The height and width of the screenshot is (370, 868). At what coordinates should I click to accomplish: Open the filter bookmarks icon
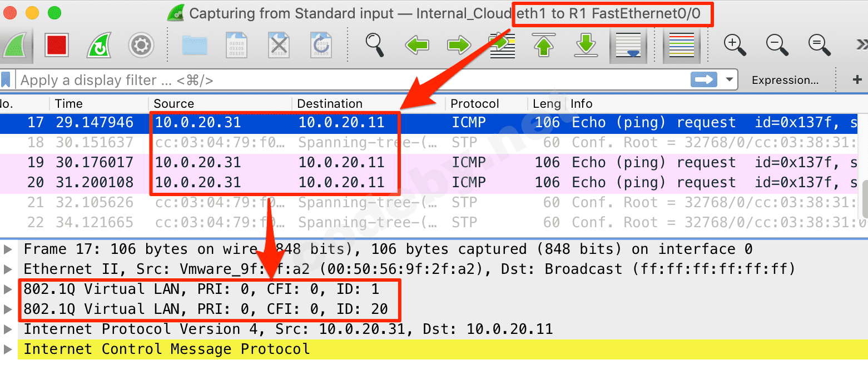pyautogui.click(x=7, y=79)
